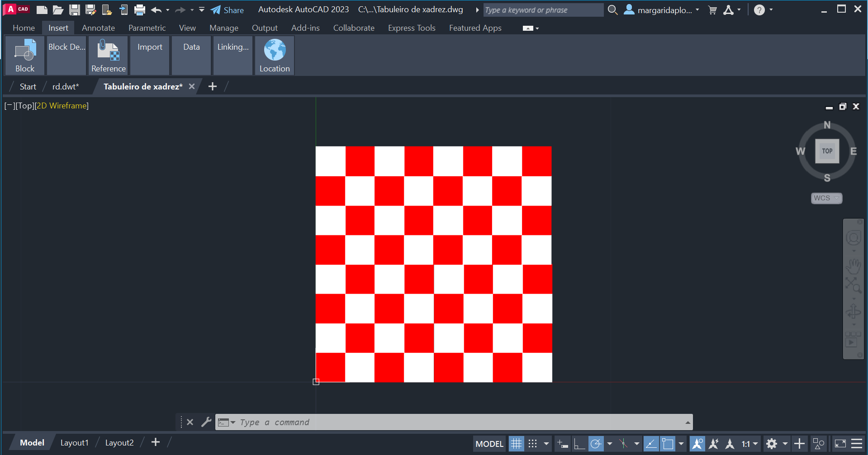Click the Plot printer icon
This screenshot has width=868, height=455.
click(x=140, y=10)
